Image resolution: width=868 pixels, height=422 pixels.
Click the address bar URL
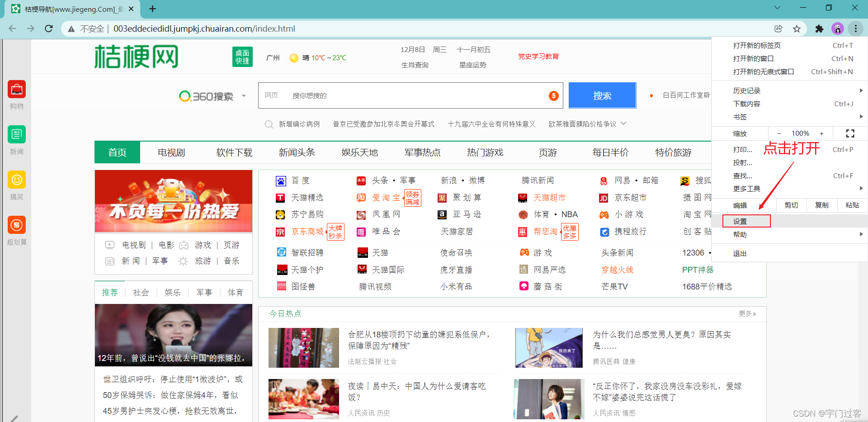(204, 28)
